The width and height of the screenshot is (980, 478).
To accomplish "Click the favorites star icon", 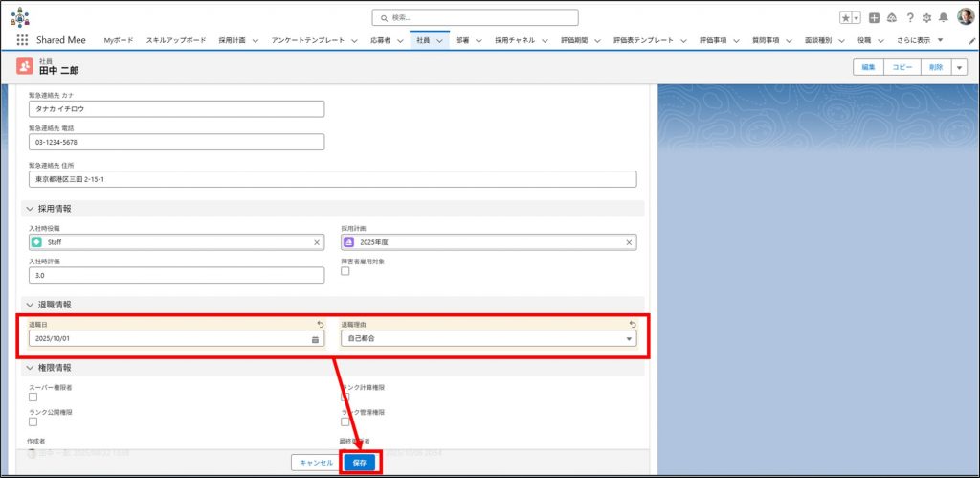I will [x=845, y=17].
